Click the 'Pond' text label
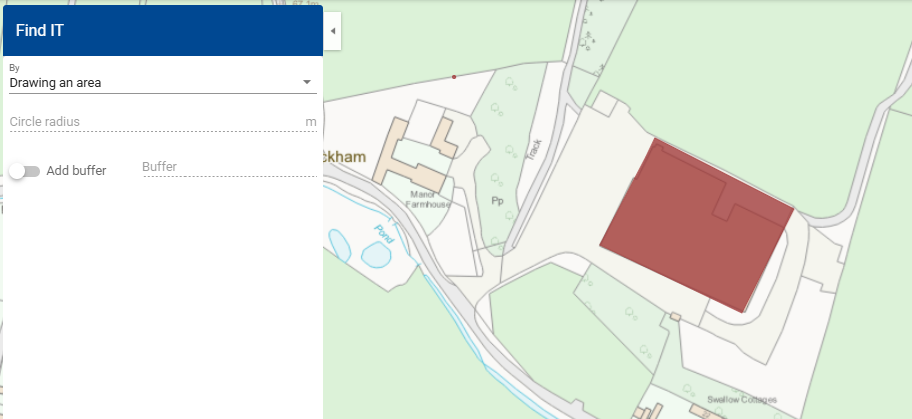This screenshot has height=419, width=912. (381, 235)
